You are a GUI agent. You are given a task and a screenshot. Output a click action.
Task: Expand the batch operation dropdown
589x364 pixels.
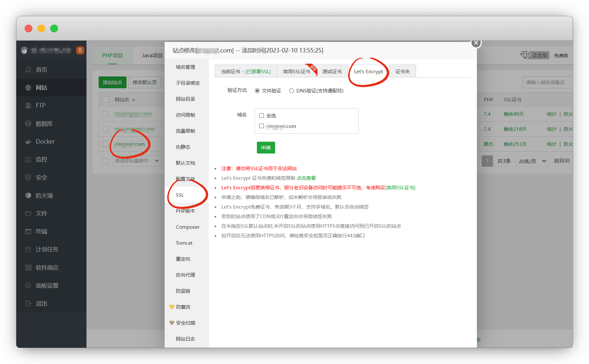click(157, 161)
